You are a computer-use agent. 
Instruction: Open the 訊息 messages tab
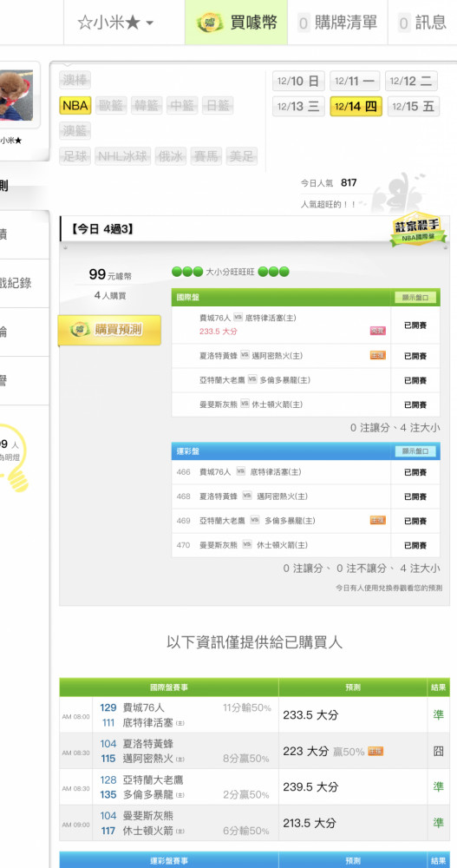[422, 23]
